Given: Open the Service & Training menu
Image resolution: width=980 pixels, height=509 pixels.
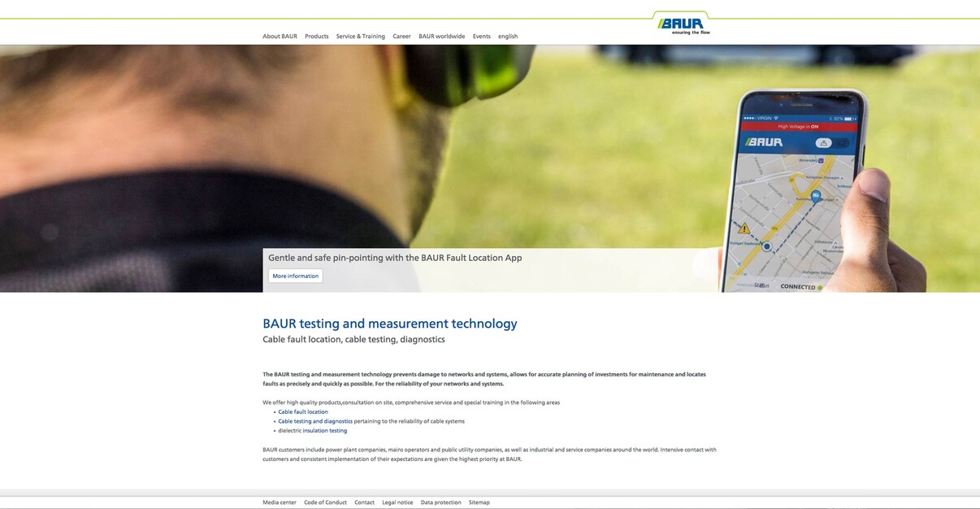Looking at the screenshot, I should click(x=359, y=36).
